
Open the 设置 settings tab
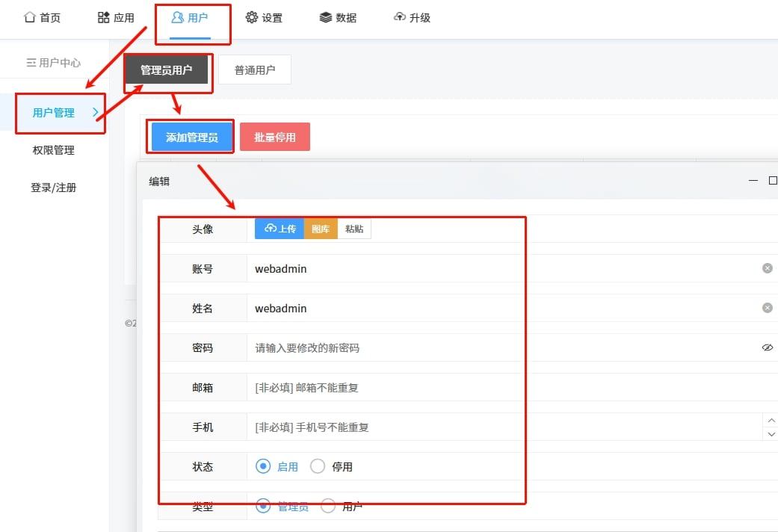(x=264, y=18)
